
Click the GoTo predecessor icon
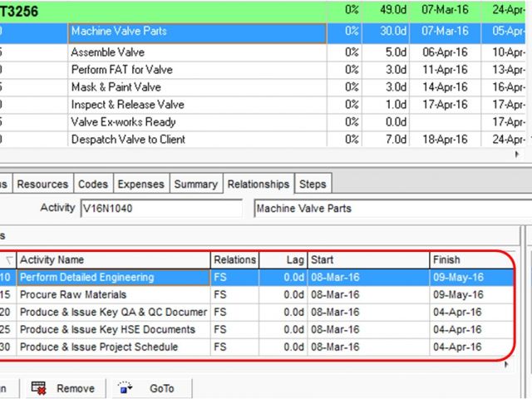125,388
